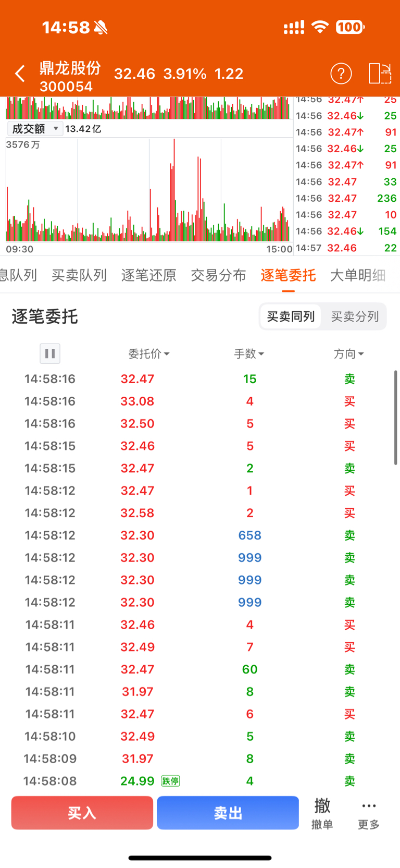This screenshot has height=868, width=400.
Task: Tap the 撤单 cancel order button
Action: click(x=322, y=814)
